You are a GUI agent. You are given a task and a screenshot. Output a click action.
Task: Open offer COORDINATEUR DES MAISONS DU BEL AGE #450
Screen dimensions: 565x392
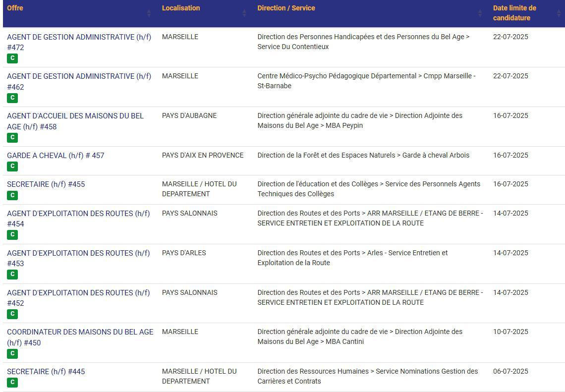coord(80,337)
